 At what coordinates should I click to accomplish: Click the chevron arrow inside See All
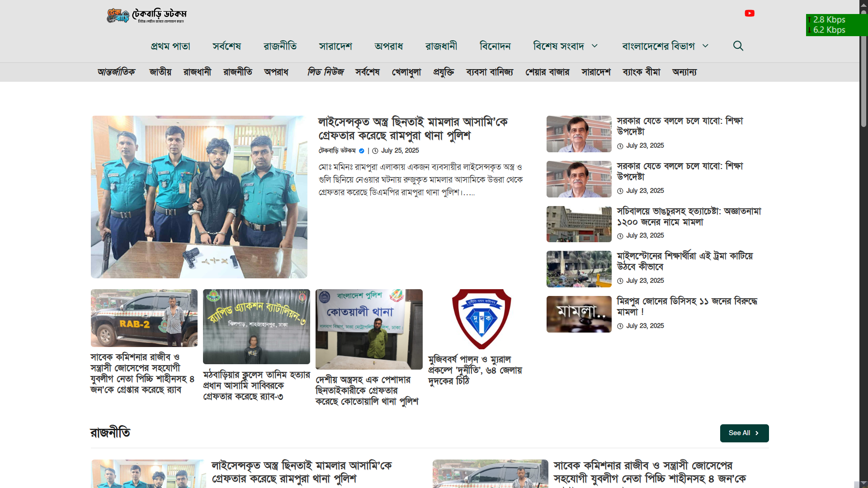pyautogui.click(x=757, y=433)
